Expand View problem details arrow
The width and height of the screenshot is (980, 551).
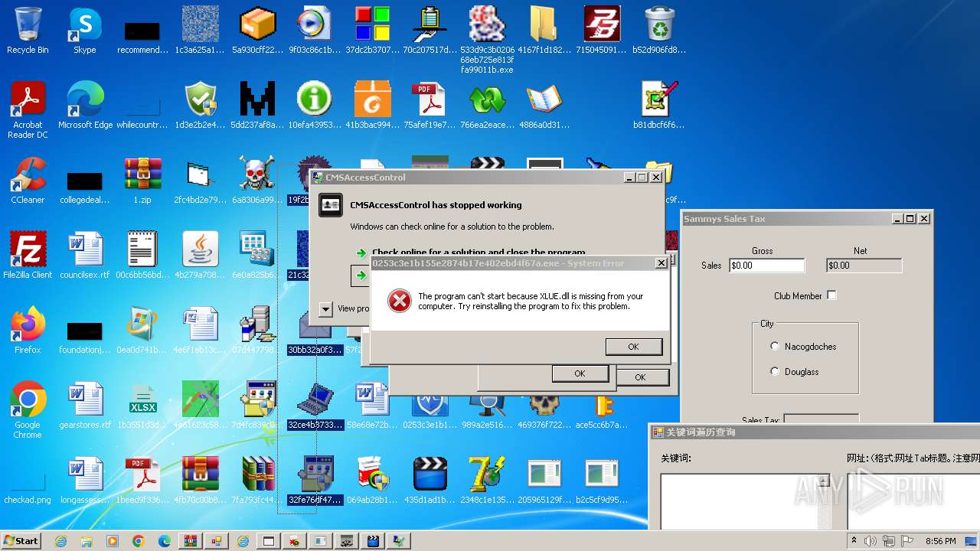tap(325, 308)
